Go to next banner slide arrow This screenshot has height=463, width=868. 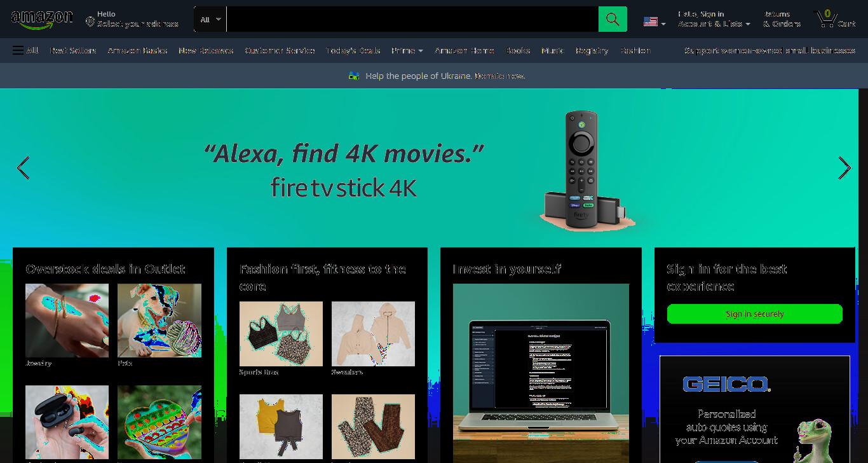[x=844, y=168]
